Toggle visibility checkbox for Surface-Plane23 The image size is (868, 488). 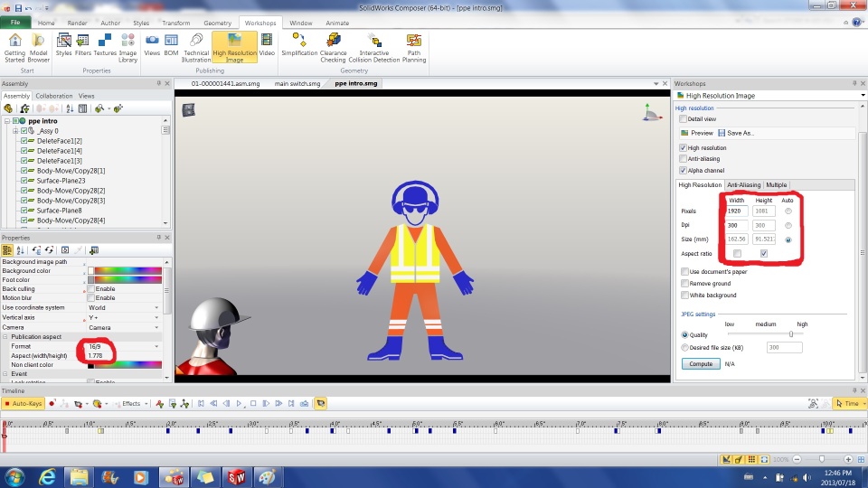coord(24,181)
